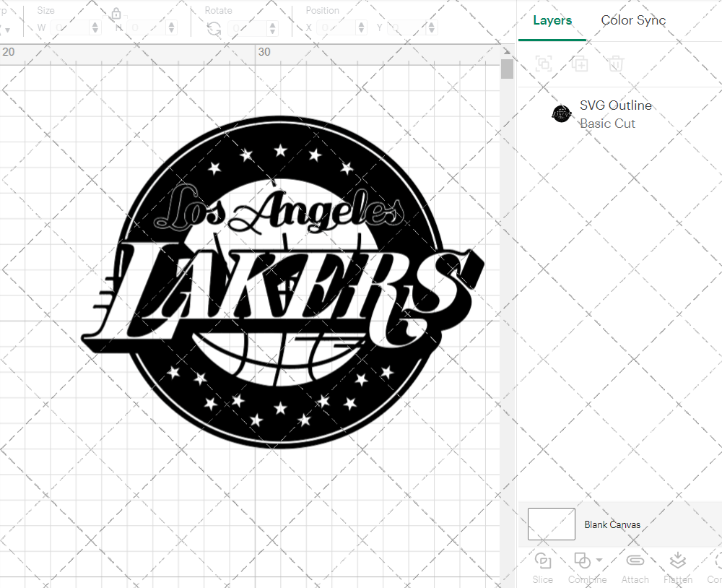The width and height of the screenshot is (722, 588).
Task: Toggle the size aspect ratio lock
Action: [x=116, y=14]
